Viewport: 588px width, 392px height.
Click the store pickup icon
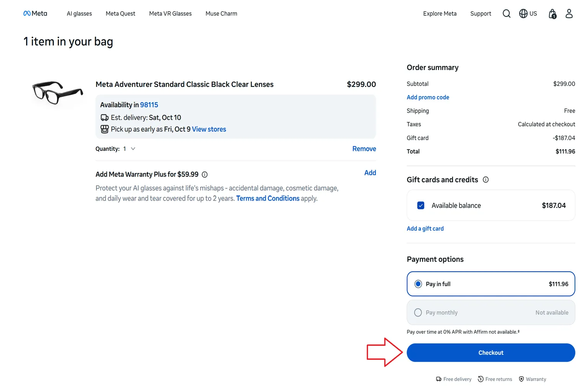105,129
